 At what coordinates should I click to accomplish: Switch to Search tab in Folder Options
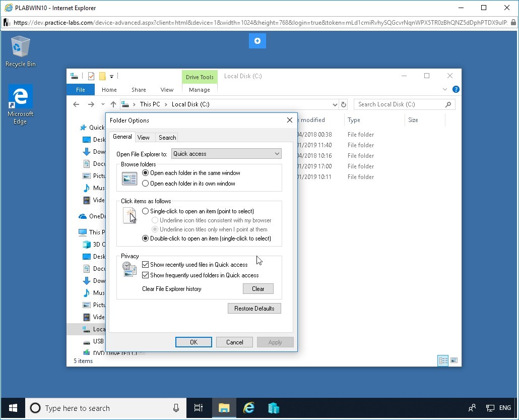(x=167, y=138)
